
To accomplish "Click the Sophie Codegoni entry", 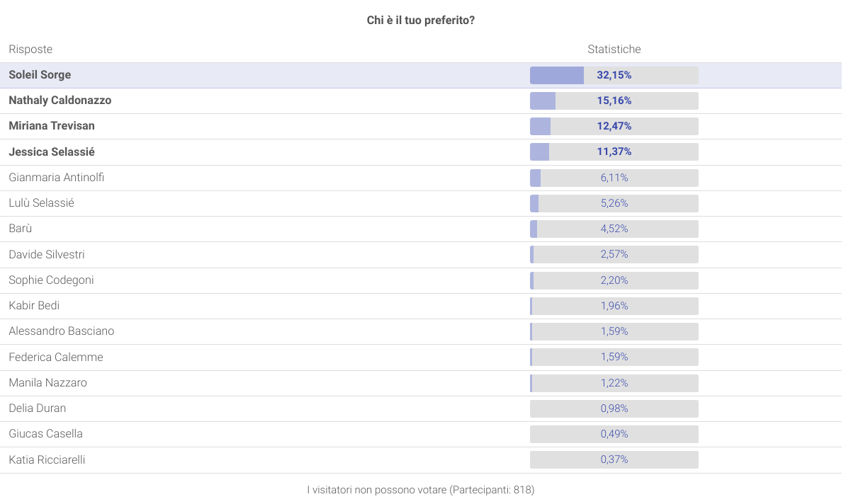I will click(51, 280).
